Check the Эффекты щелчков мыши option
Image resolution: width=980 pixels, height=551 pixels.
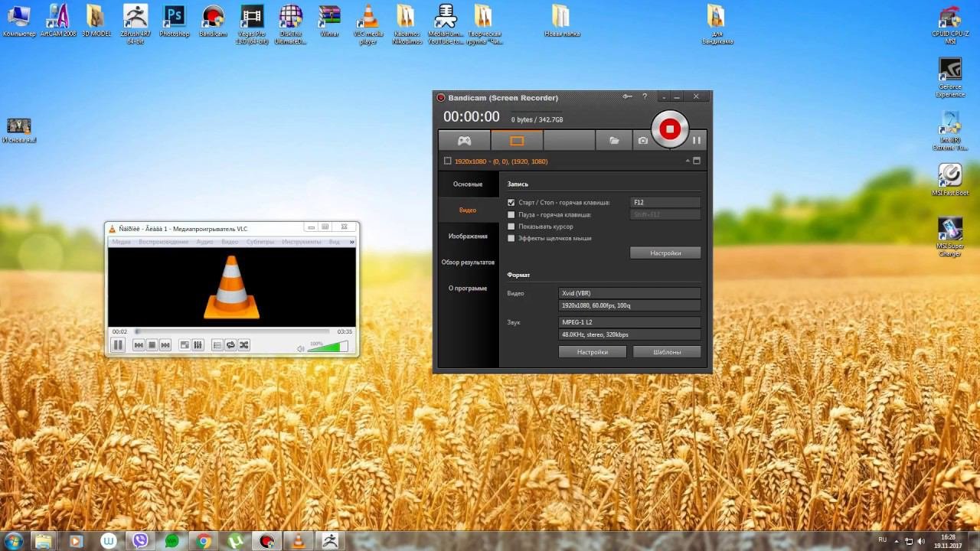point(511,239)
